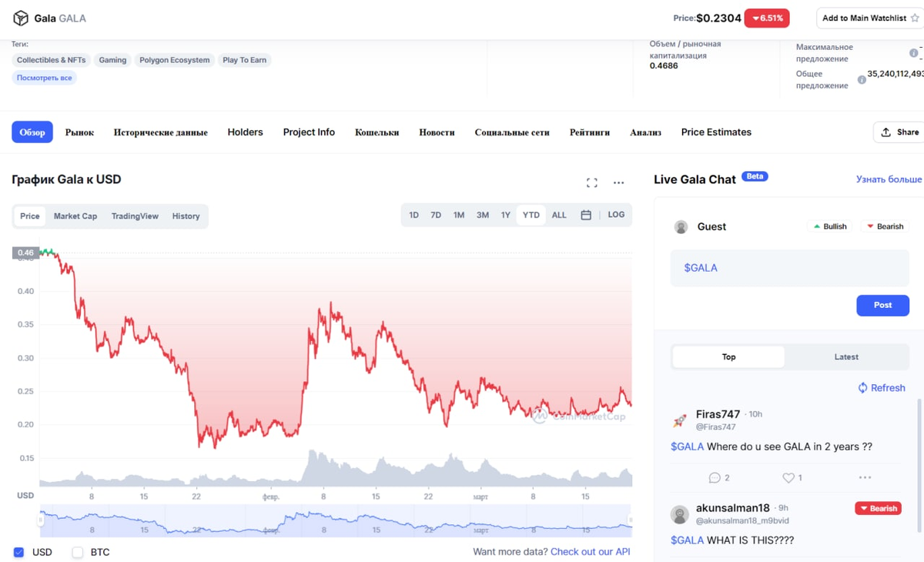Open the Price Estimates tab
Viewport: 924px width, 562px height.
(x=716, y=132)
